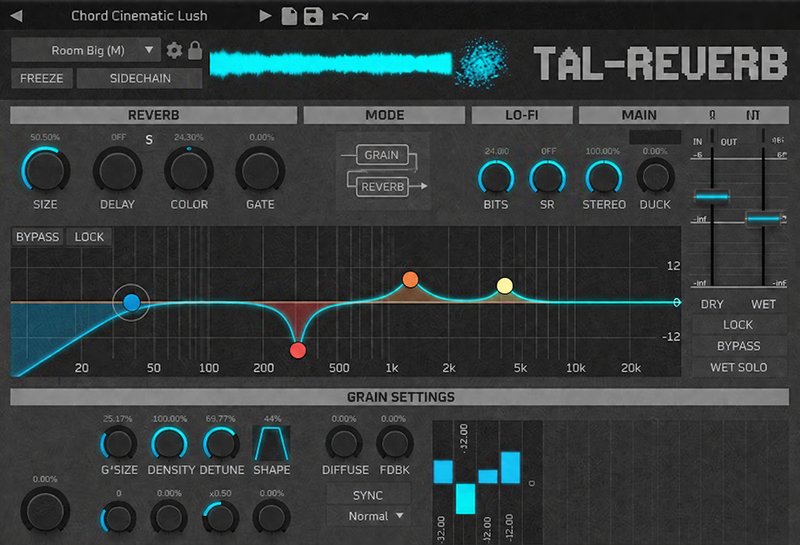Click the GRAIN SETTINGS section header

[400, 397]
